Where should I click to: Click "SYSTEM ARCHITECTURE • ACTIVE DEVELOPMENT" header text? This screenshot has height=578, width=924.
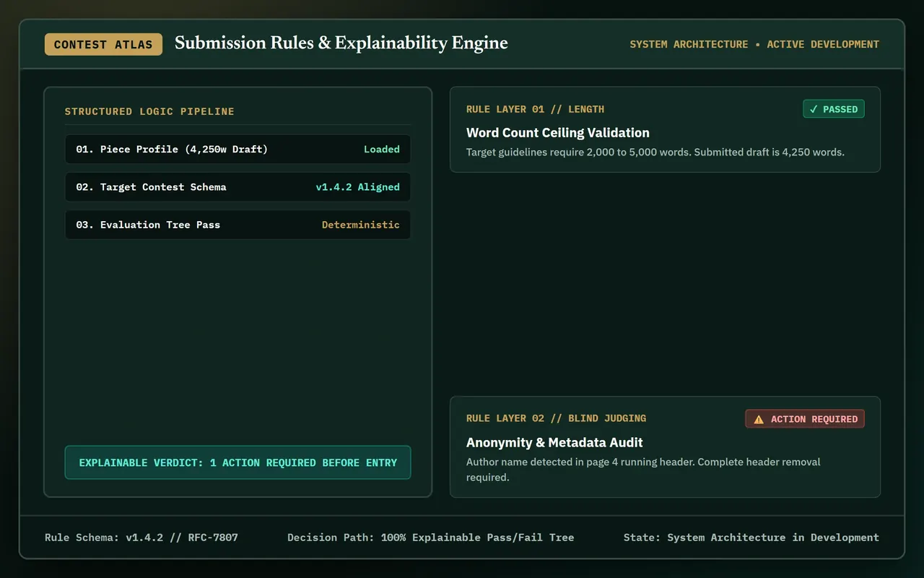(x=754, y=44)
